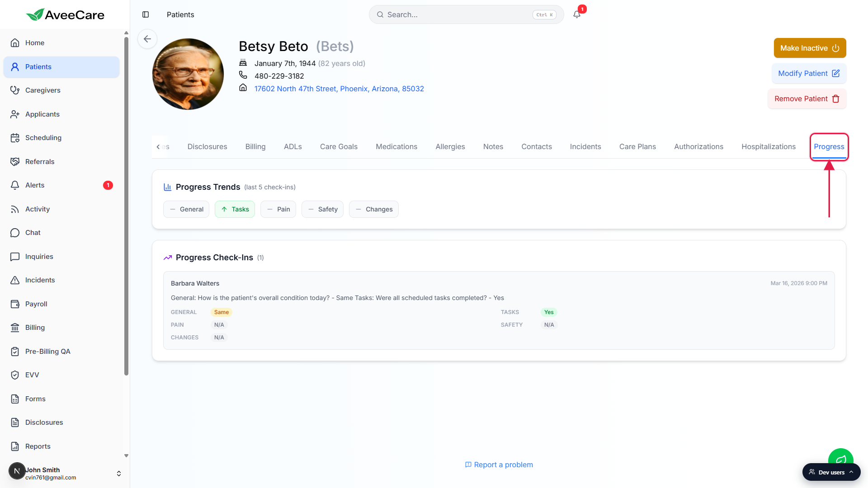This screenshot has height=488, width=868.
Task: Click the Forms document icon
Action: pos(15,399)
